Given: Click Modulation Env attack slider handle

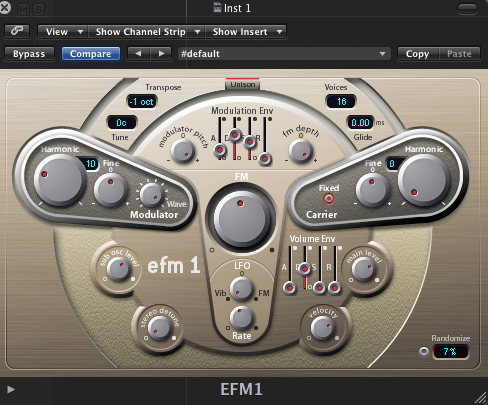Looking at the screenshot, I should (x=220, y=150).
